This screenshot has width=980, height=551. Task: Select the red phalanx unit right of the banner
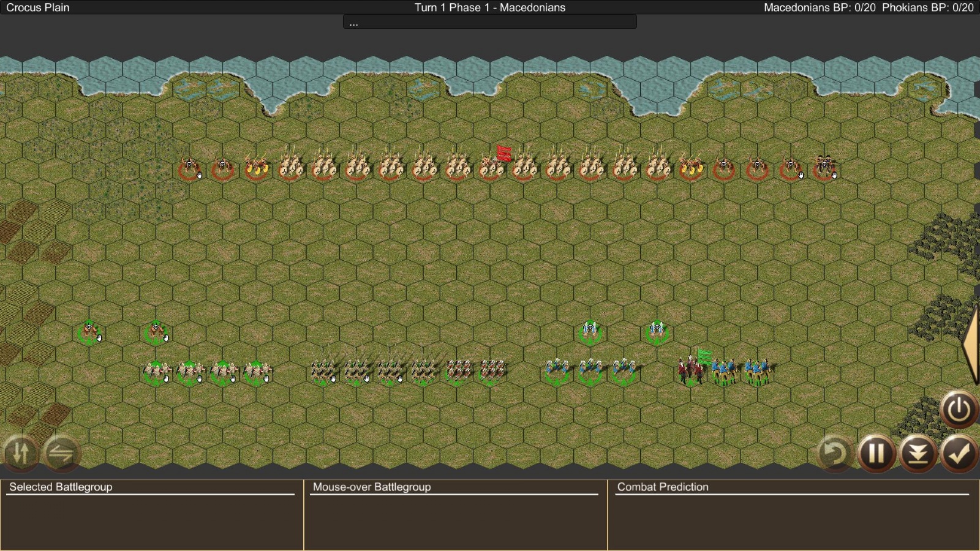point(525,165)
